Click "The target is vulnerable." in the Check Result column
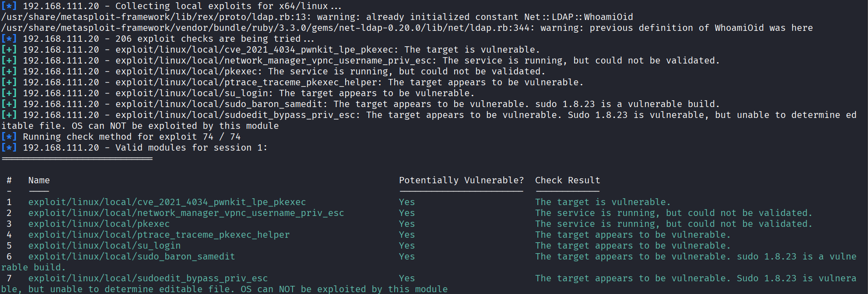The width and height of the screenshot is (868, 294). [x=602, y=202]
